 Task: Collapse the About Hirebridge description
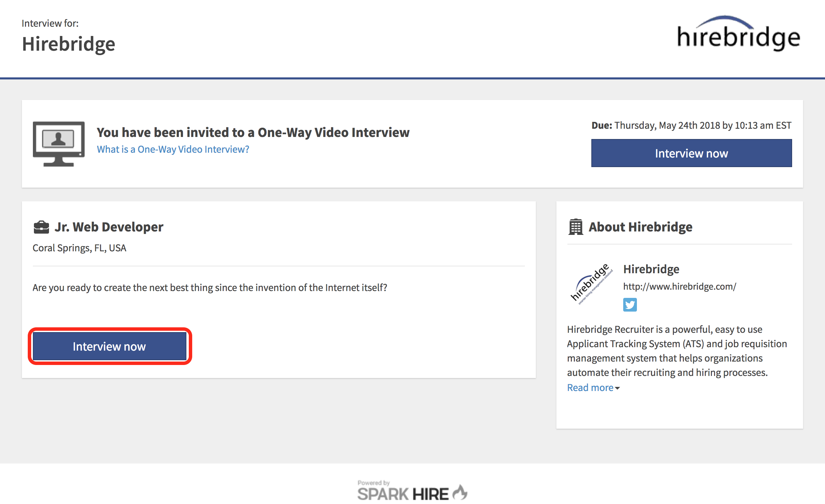click(590, 387)
